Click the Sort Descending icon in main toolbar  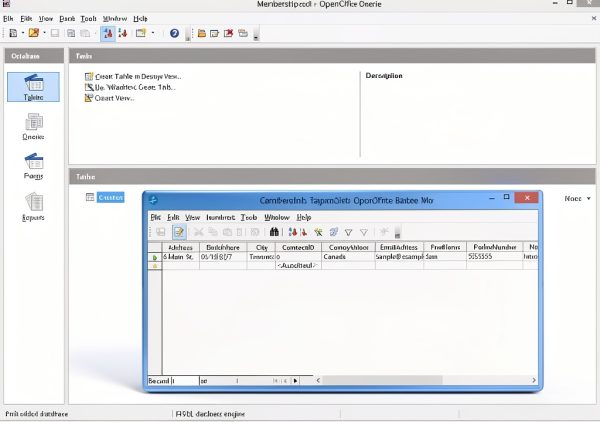point(123,33)
